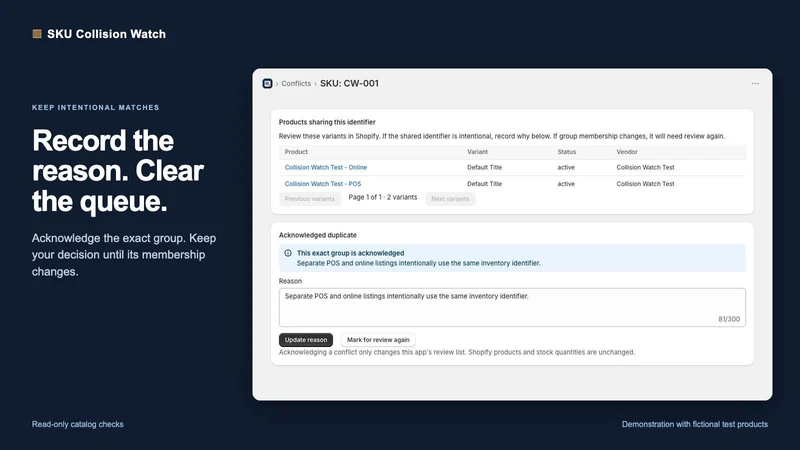Image resolution: width=800 pixels, height=450 pixels.
Task: Click the info icon in acknowledged banner
Action: point(288,253)
